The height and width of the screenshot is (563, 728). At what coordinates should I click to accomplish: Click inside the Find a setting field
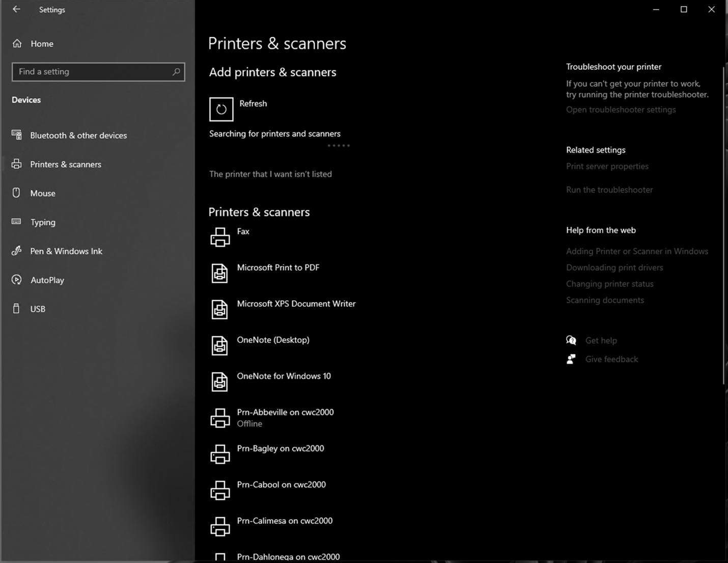point(92,72)
